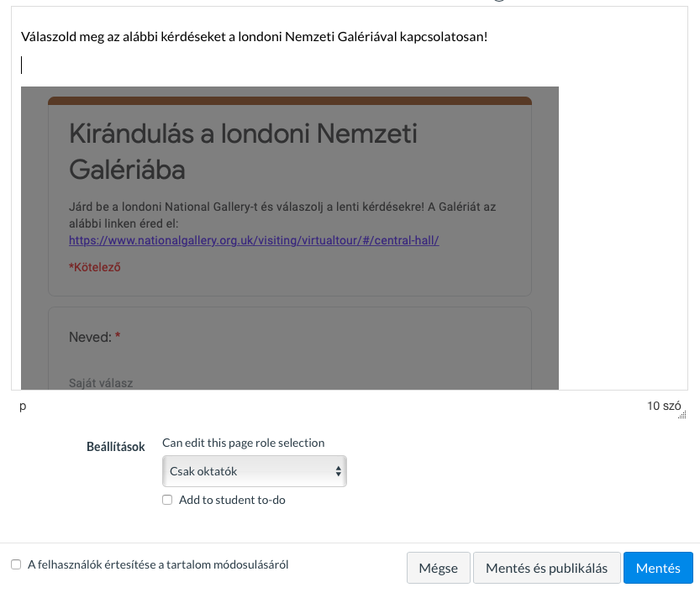Click the "Neved:" question label
Image resolution: width=700 pixels, height=598 pixels.
pyautogui.click(x=90, y=337)
